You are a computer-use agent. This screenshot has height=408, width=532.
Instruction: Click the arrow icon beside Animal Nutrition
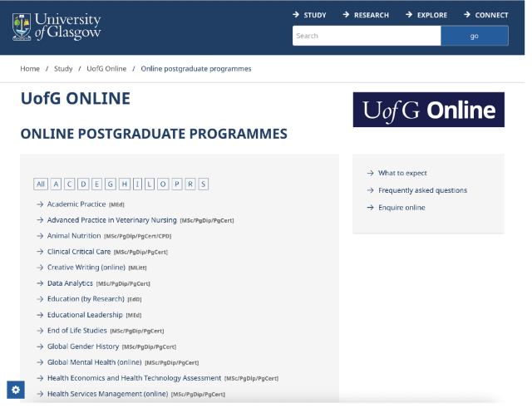(40, 236)
